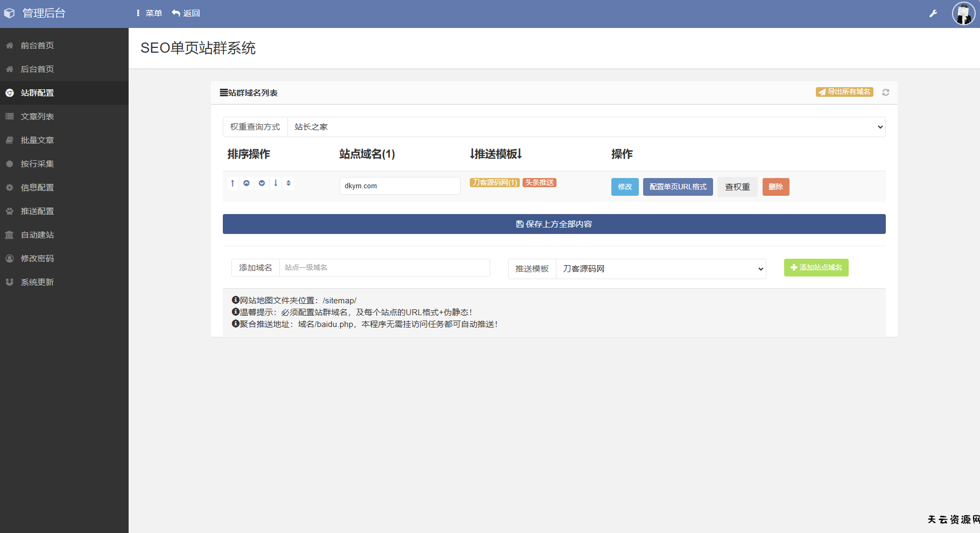Click the up-down sort handle icon
This screenshot has width=980, height=533.
(288, 183)
